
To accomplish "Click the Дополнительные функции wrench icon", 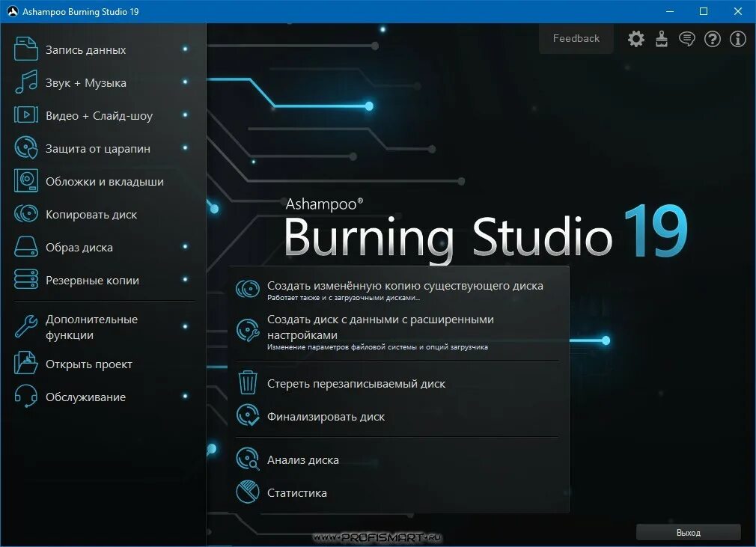I will coord(26,326).
